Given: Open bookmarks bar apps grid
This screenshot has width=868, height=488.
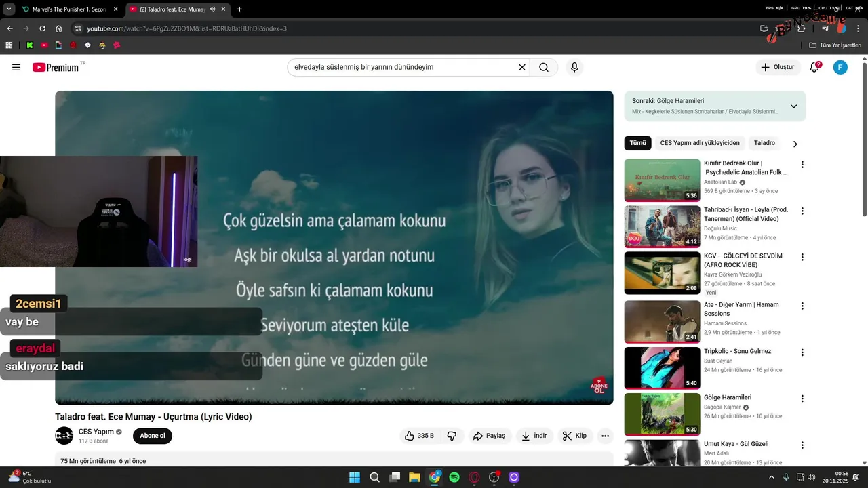Looking at the screenshot, I should (9, 45).
